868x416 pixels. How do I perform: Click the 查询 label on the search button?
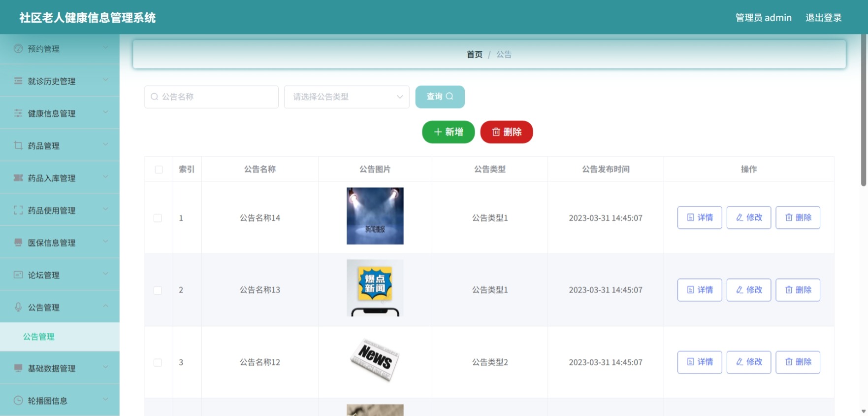pos(434,97)
